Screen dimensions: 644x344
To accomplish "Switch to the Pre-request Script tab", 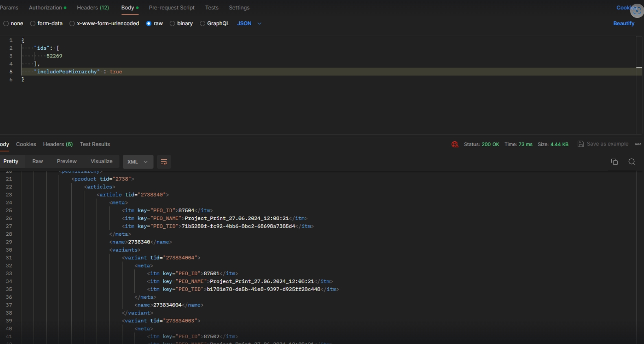I will pos(171,8).
